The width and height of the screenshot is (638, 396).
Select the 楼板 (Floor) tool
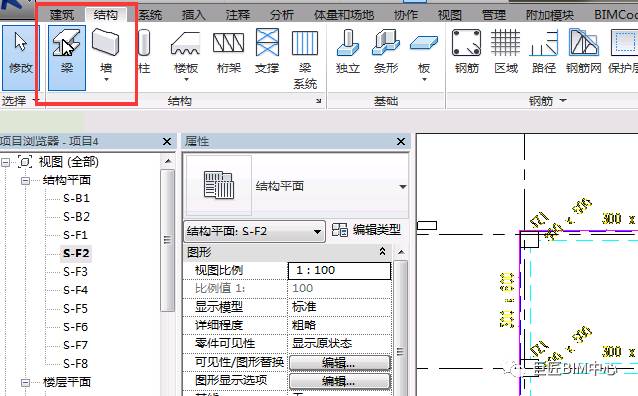coord(186,54)
